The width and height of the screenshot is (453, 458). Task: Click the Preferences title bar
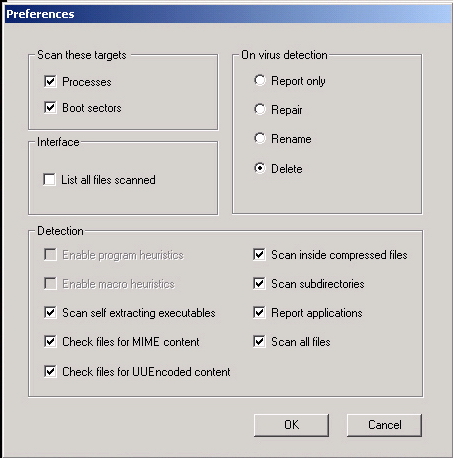point(228,14)
